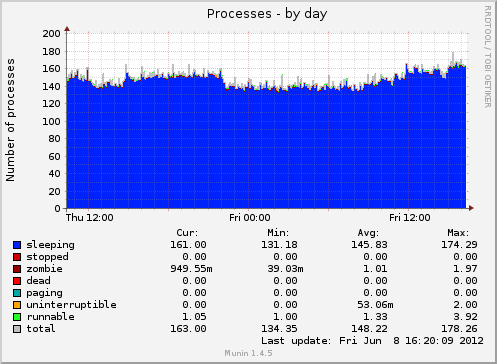Click runnable maximum value 3.92
The image size is (497, 364).
(x=465, y=317)
